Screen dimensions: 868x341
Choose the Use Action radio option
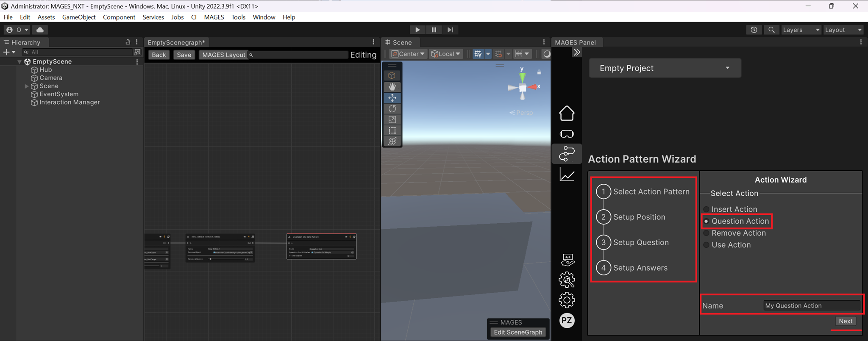coord(707,245)
